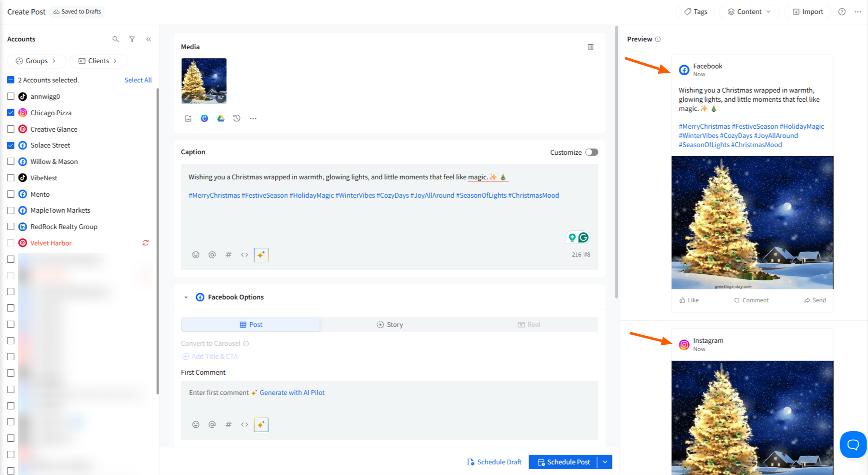The image size is (868, 475).
Task: Launch AI Pilot sparkle in caption toolbar
Action: point(261,255)
